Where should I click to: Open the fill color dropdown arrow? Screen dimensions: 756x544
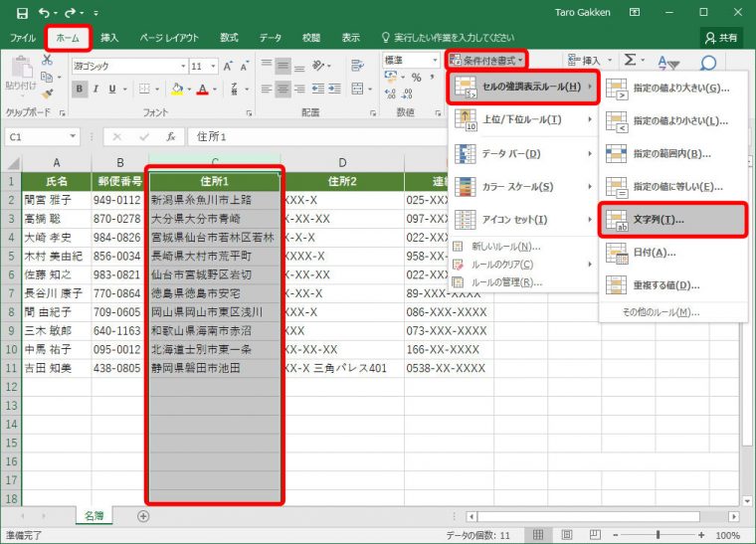click(x=189, y=90)
